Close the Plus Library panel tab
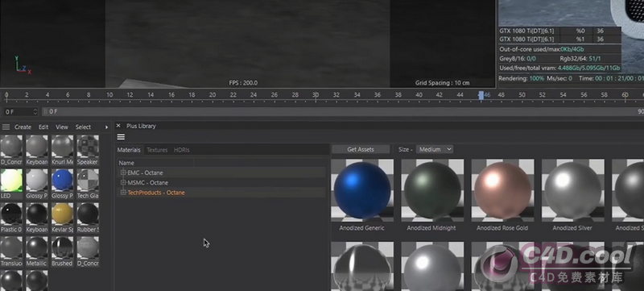The height and width of the screenshot is (291, 644). tap(118, 126)
